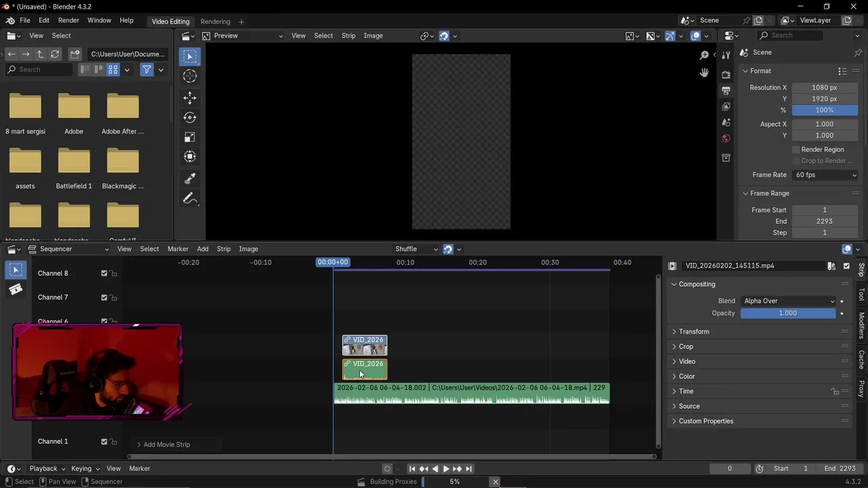Screen dimensions: 868x488
Task: Toggle the file browser filter button
Action: [x=146, y=69]
